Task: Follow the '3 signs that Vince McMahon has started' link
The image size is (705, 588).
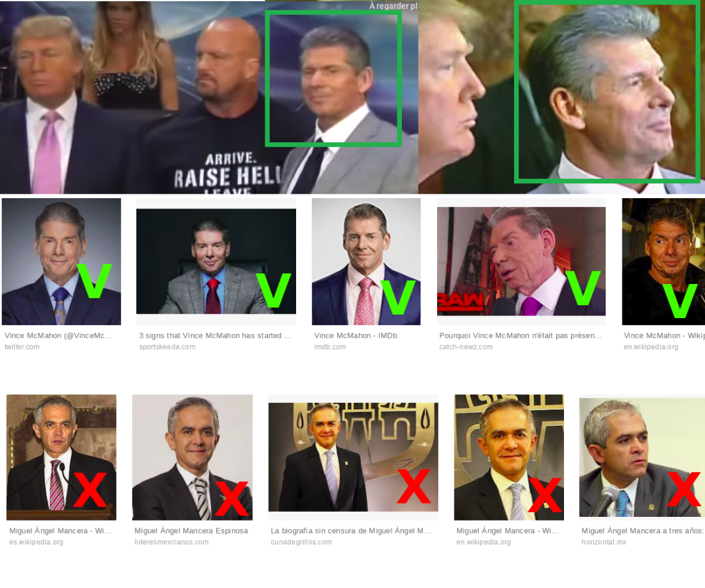Action: pyautogui.click(x=210, y=335)
